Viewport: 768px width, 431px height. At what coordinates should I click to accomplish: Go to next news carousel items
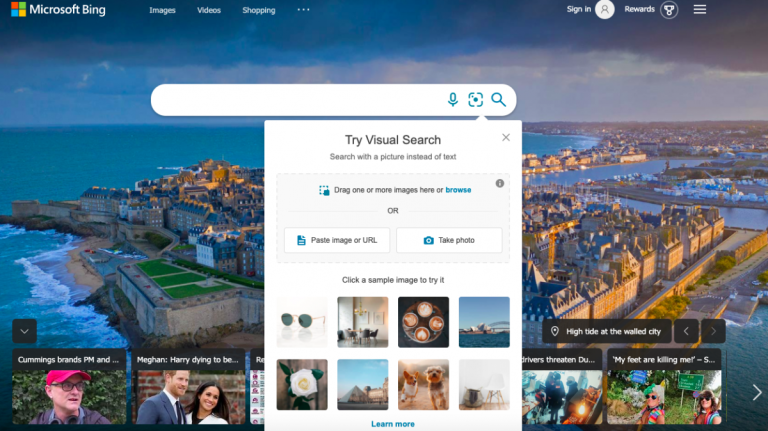point(756,392)
